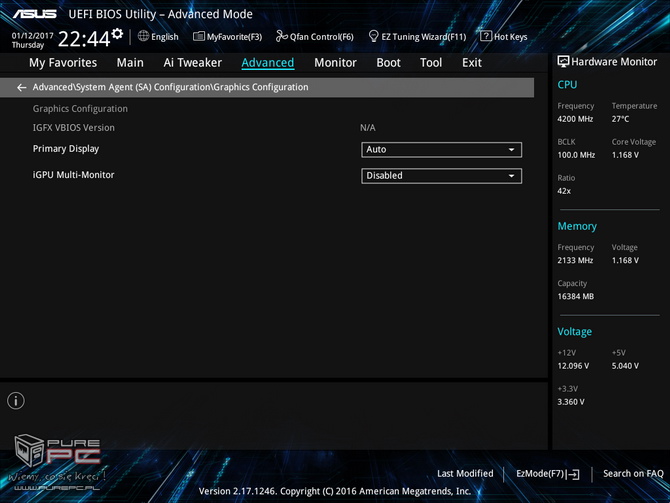Screen dimensions: 670x503
Task: Open the Monitor tab
Action: pyautogui.click(x=335, y=63)
